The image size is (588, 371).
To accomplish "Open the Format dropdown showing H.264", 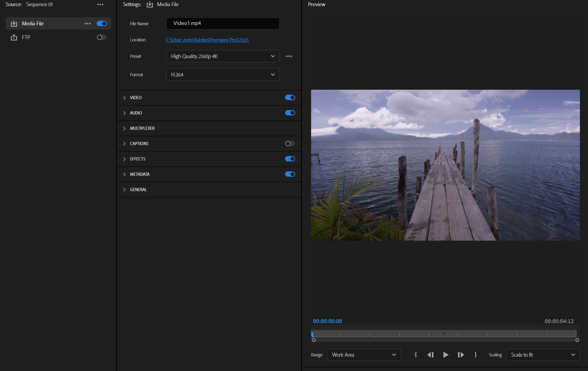I will tap(222, 75).
